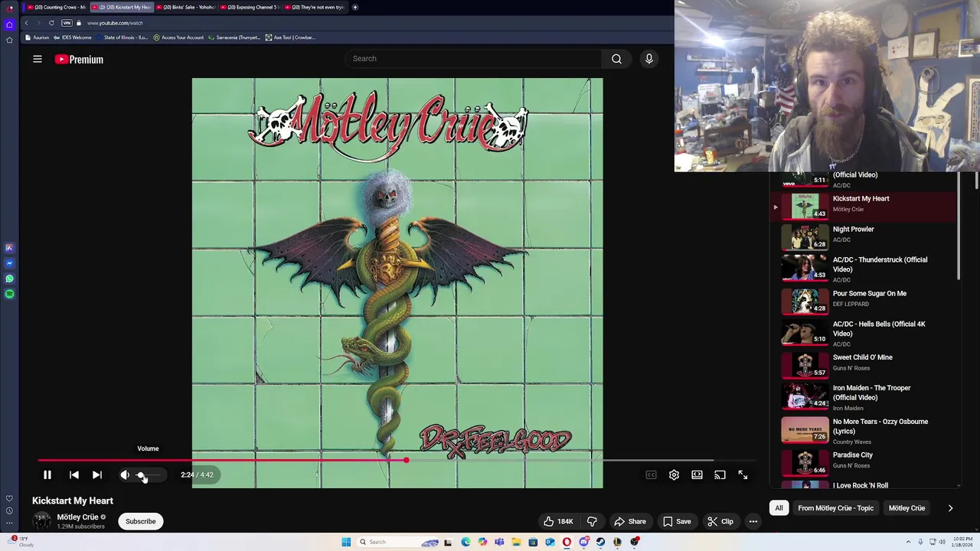The width and height of the screenshot is (980, 551).
Task: Focus the YouTube search box
Action: [x=473, y=58]
